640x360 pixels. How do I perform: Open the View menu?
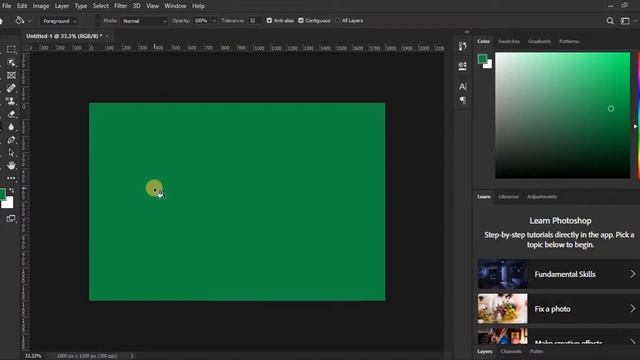pos(152,6)
